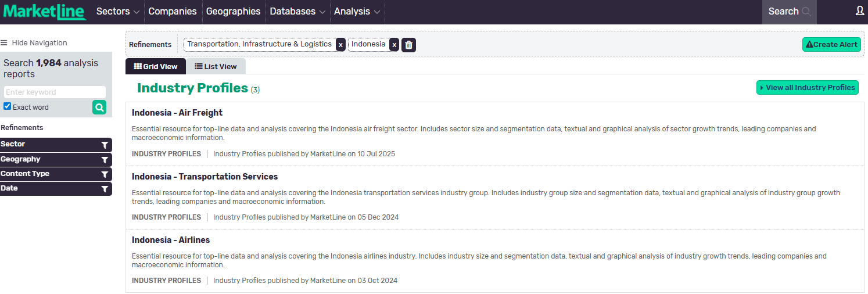Open the Search box in top bar

[789, 12]
